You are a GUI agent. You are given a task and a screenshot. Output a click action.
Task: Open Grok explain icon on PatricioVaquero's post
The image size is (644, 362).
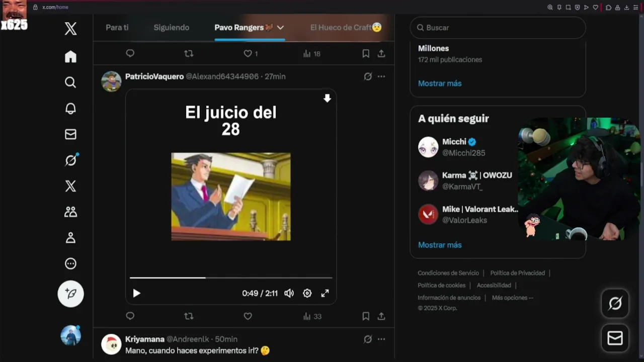(x=368, y=76)
